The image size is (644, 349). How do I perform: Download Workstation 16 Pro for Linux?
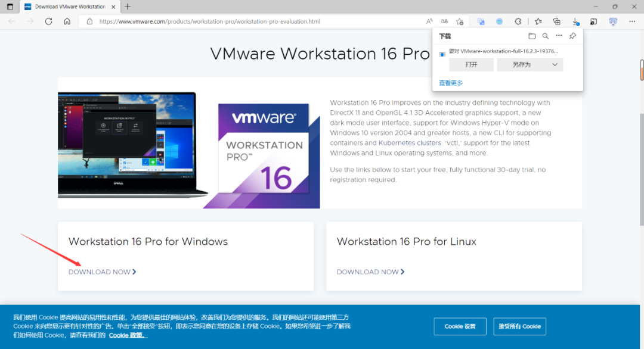(x=370, y=272)
